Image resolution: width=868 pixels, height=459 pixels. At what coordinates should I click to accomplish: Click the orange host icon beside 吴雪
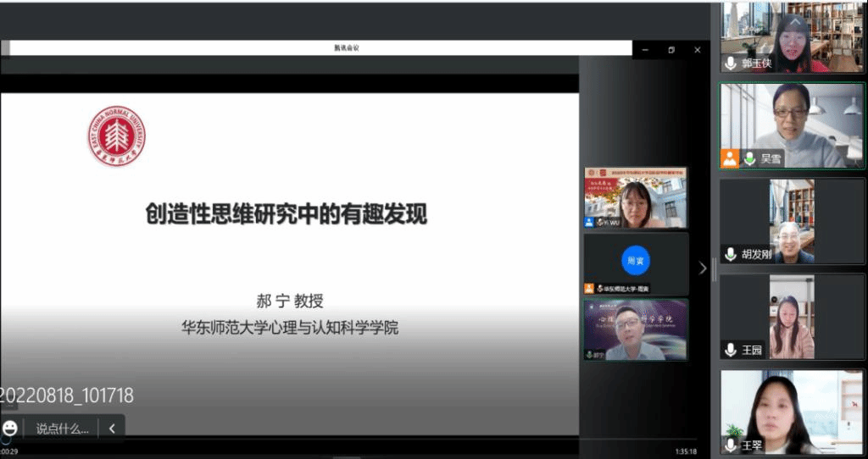click(730, 158)
